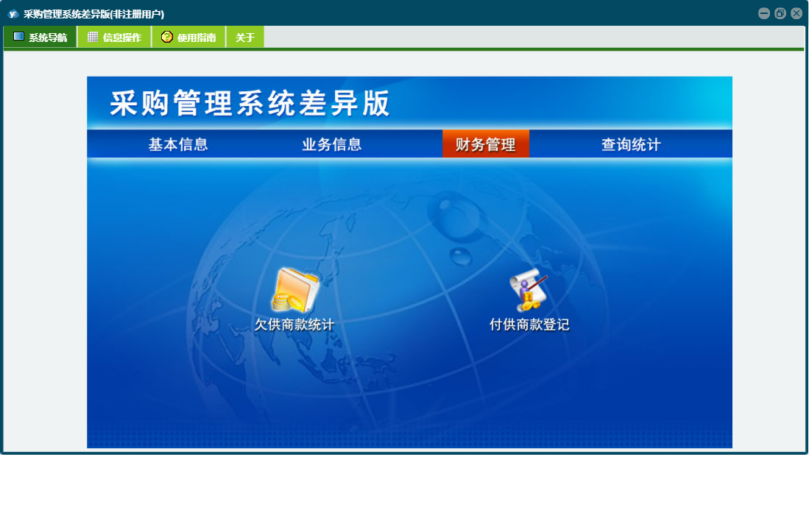Close the 采购管理系统差异版 window
The image size is (809, 532).
click(x=796, y=13)
